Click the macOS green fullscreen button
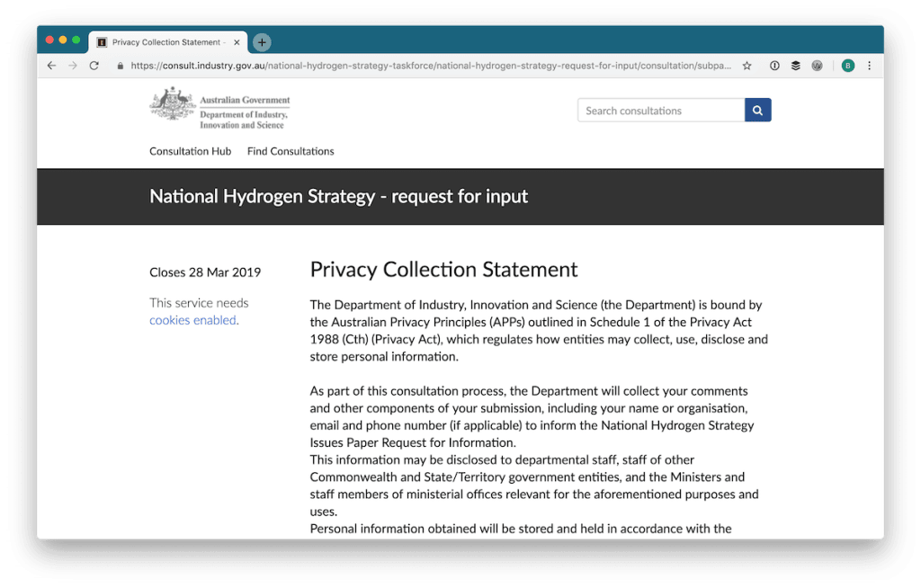The image size is (921, 588). (76, 40)
